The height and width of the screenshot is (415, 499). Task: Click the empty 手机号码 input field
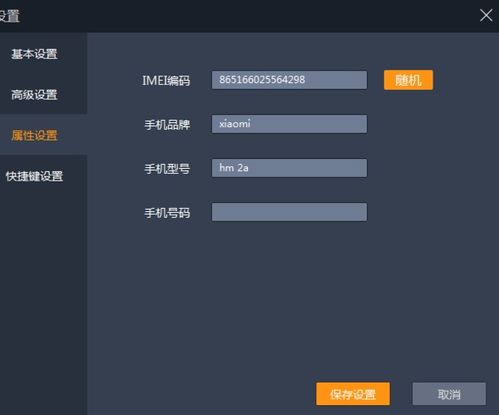point(289,212)
